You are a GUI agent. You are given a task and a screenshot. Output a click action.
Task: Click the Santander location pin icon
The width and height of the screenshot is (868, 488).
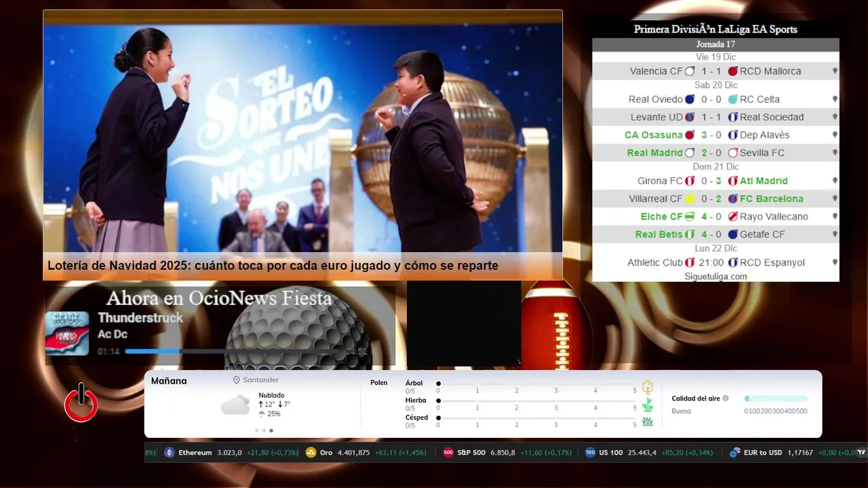[x=237, y=380]
